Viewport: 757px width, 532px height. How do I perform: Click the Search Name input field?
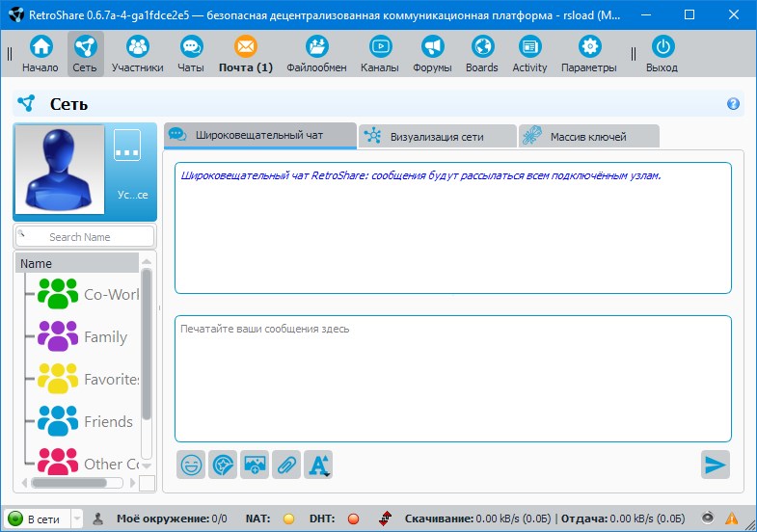pyautogui.click(x=85, y=236)
